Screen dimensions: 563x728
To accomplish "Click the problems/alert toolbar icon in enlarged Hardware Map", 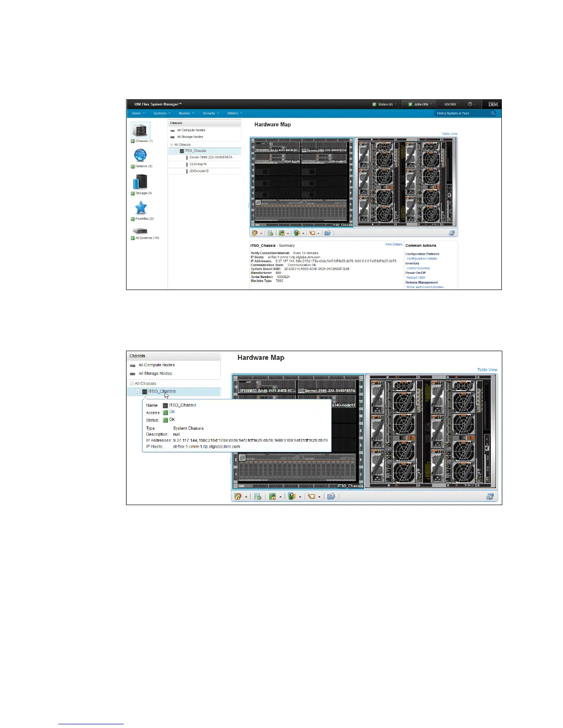I will 238,496.
